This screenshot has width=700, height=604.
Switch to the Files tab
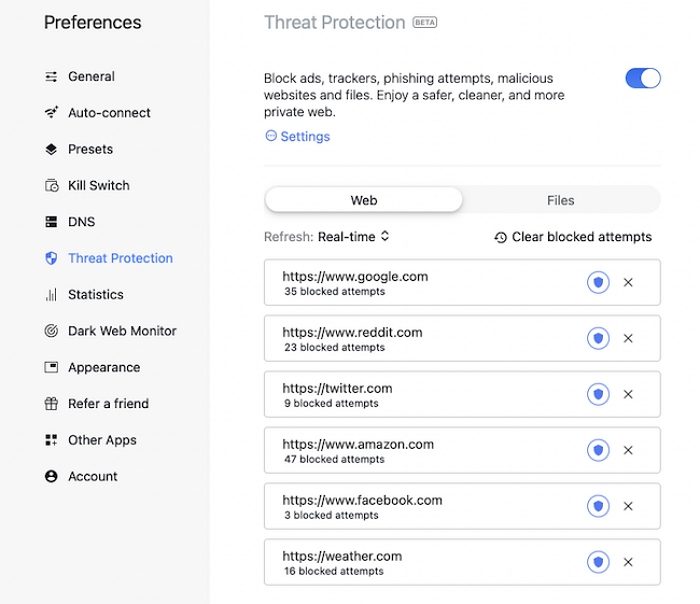pos(560,200)
